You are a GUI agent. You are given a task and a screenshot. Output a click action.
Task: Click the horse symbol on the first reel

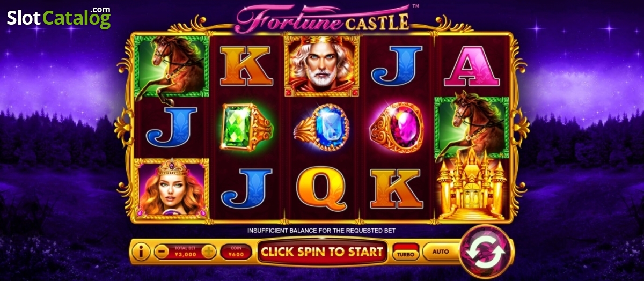[x=172, y=67]
